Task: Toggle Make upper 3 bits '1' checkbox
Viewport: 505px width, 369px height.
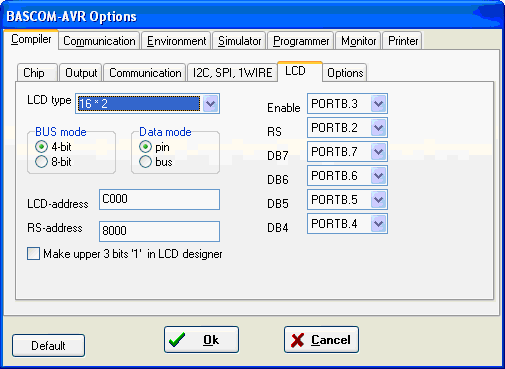Action: pyautogui.click(x=33, y=254)
